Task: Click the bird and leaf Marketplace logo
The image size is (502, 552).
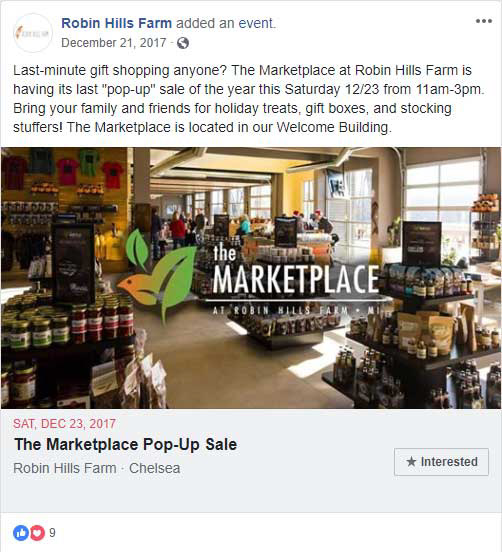Action: (157, 275)
